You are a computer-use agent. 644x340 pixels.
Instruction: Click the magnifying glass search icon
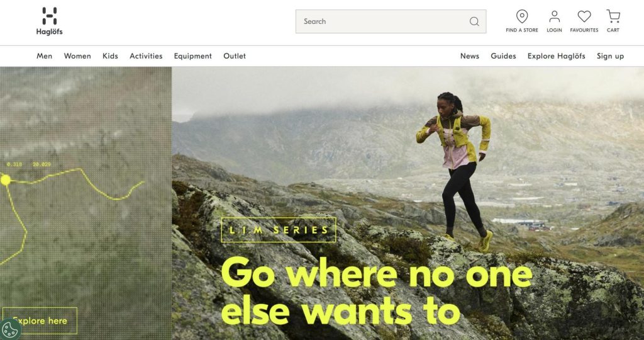point(474,21)
